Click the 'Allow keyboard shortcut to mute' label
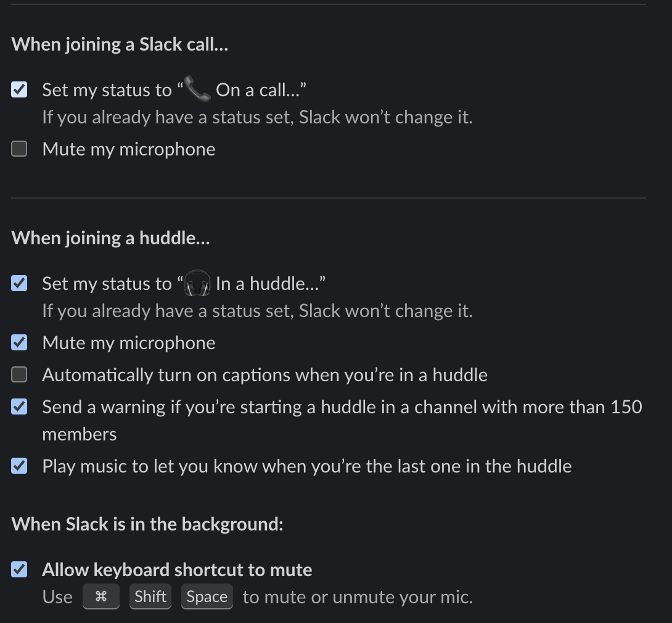The width and height of the screenshot is (672, 623). [x=176, y=569]
